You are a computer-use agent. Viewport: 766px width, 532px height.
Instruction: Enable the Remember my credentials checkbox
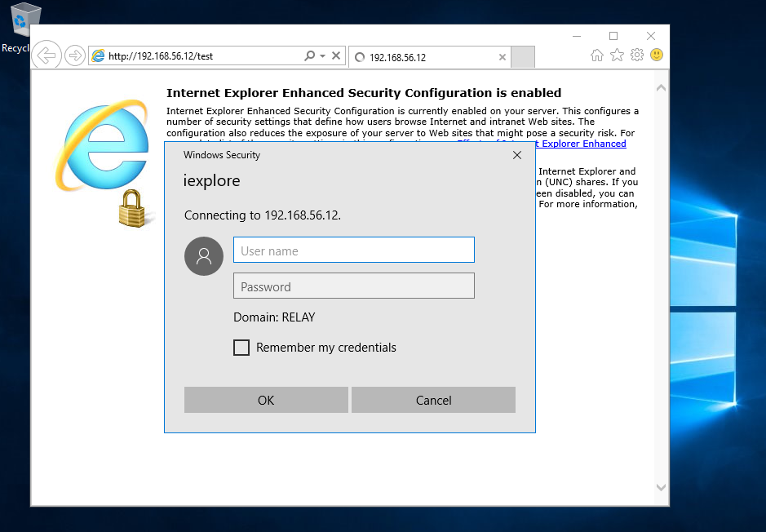[241, 348]
